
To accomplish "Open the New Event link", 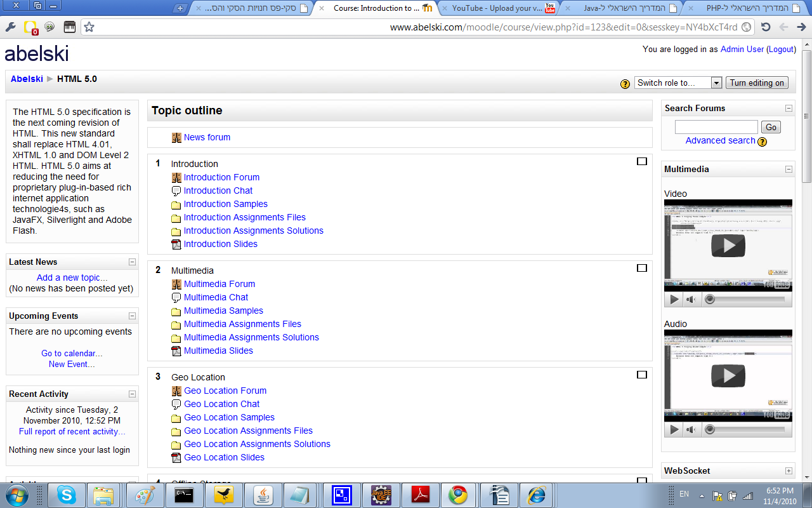I will [x=72, y=364].
